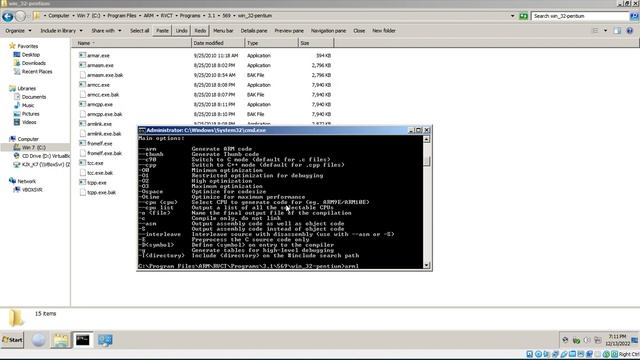
Task: Select VBOXSVR under Network
Action: pyautogui.click(x=32, y=190)
